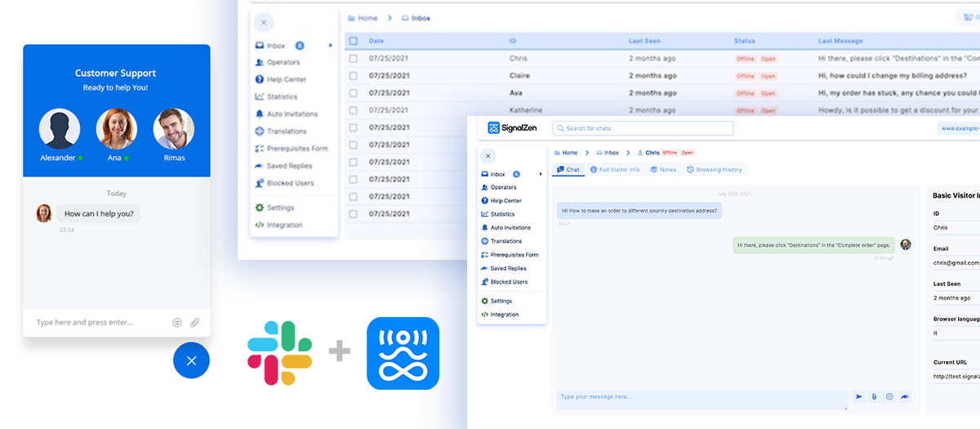Click Home breadcrumb in the Chris chat view
This screenshot has width=980, height=429.
[x=565, y=153]
